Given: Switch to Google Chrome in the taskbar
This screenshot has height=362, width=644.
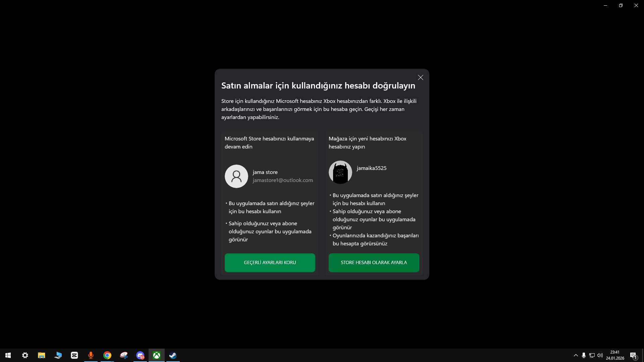Looking at the screenshot, I should coord(107,355).
